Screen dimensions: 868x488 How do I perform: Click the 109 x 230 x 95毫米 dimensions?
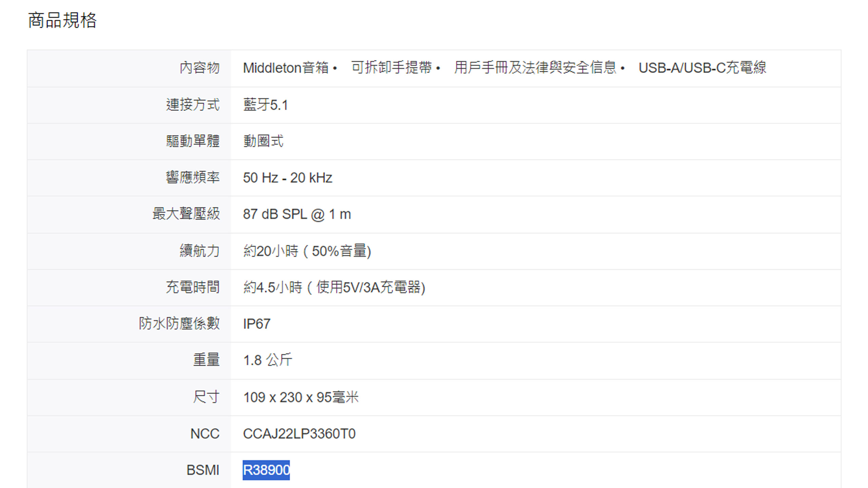tap(301, 397)
